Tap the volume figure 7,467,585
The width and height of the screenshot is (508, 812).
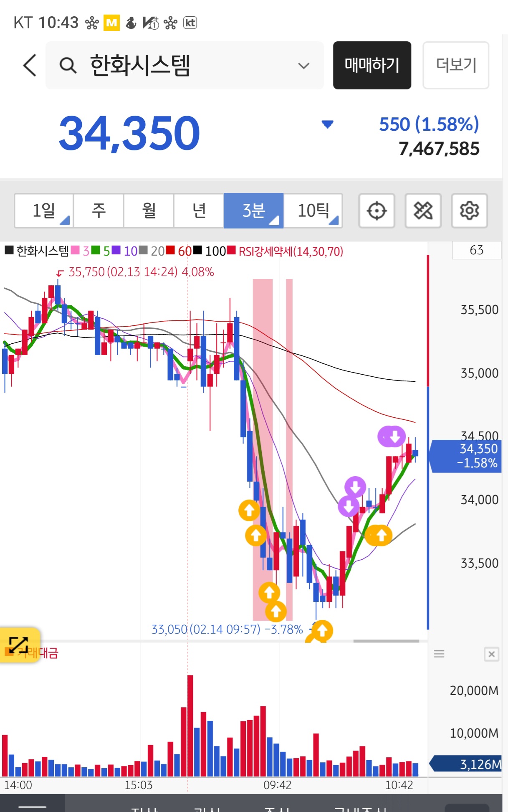click(x=439, y=149)
